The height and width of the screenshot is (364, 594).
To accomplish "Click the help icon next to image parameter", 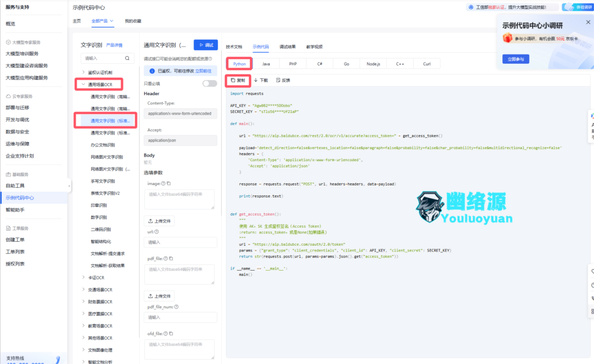I will tap(163, 184).
